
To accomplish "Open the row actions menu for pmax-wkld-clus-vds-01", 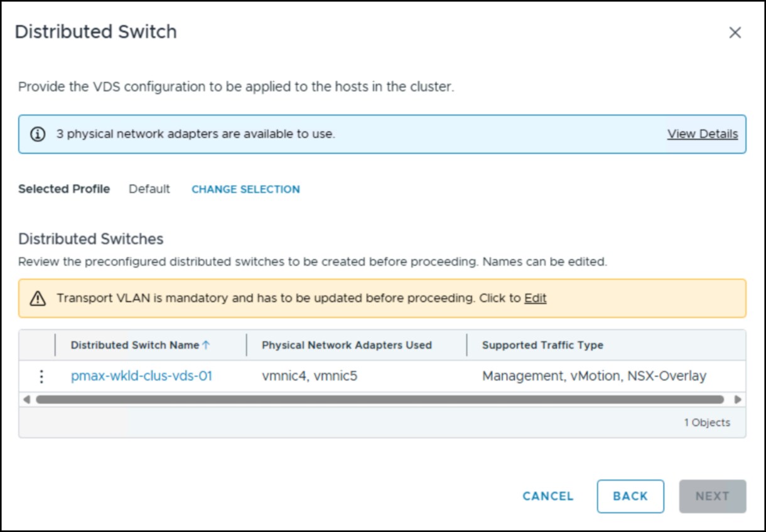I will pos(41,376).
